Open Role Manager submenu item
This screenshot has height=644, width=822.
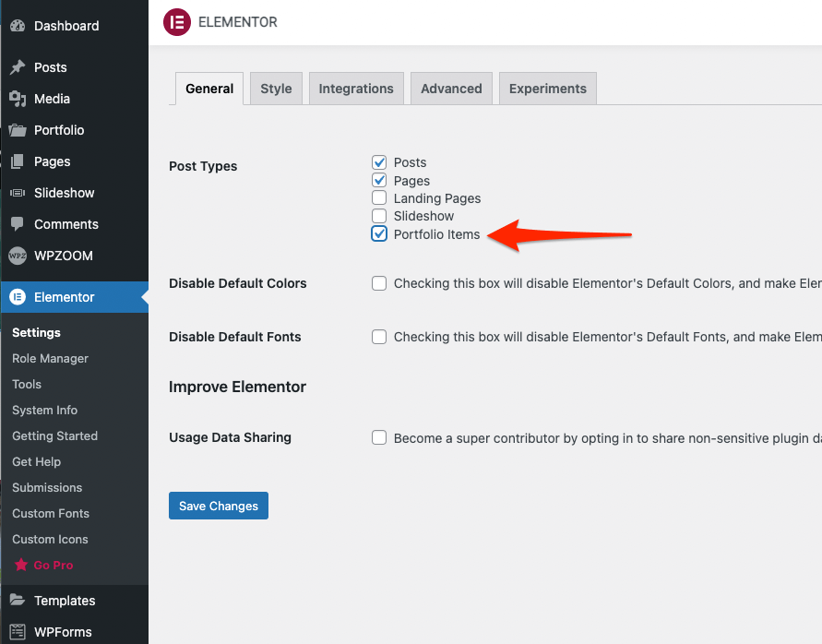51,358
